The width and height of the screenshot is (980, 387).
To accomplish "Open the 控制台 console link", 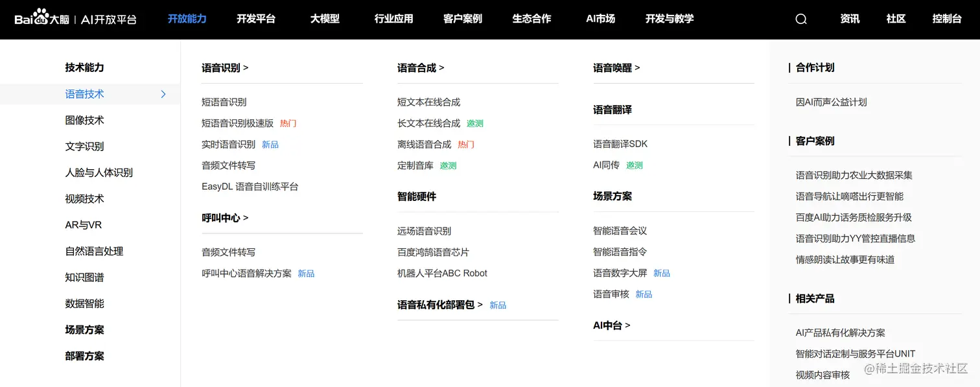I will [x=947, y=19].
